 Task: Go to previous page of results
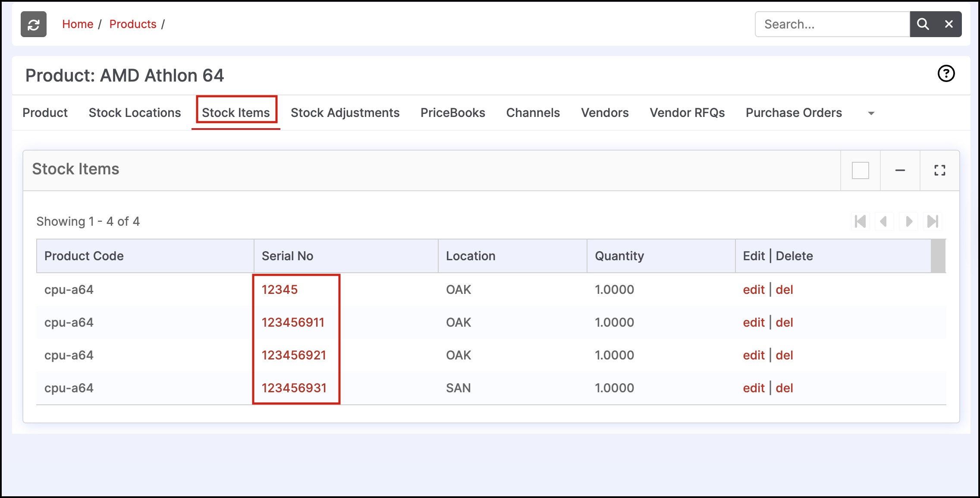(883, 221)
